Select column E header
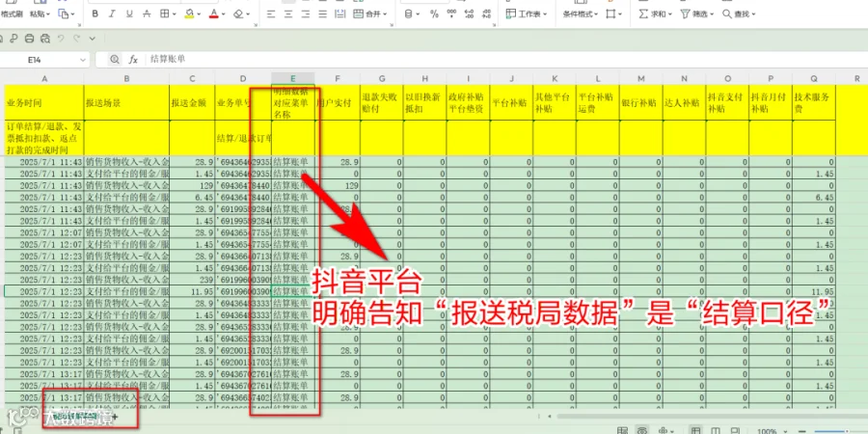The width and height of the screenshot is (868, 434). click(293, 79)
